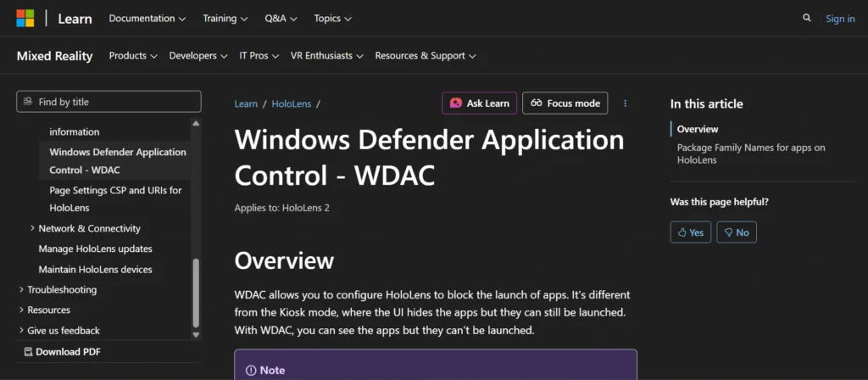
Task: Expand Give us feedback section
Action: tap(58, 331)
